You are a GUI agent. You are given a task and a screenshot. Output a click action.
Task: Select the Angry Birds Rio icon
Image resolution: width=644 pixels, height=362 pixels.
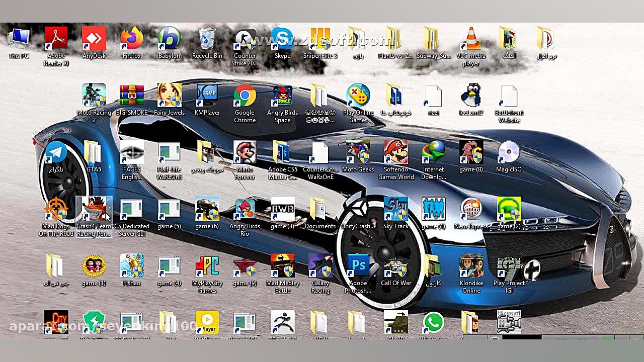pos(245,217)
